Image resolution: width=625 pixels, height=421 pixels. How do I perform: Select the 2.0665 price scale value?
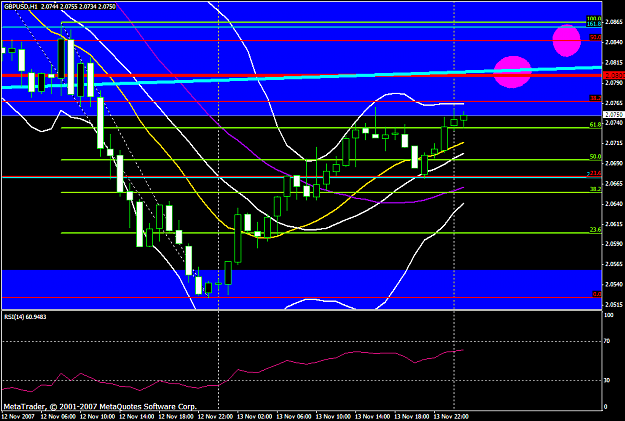614,184
